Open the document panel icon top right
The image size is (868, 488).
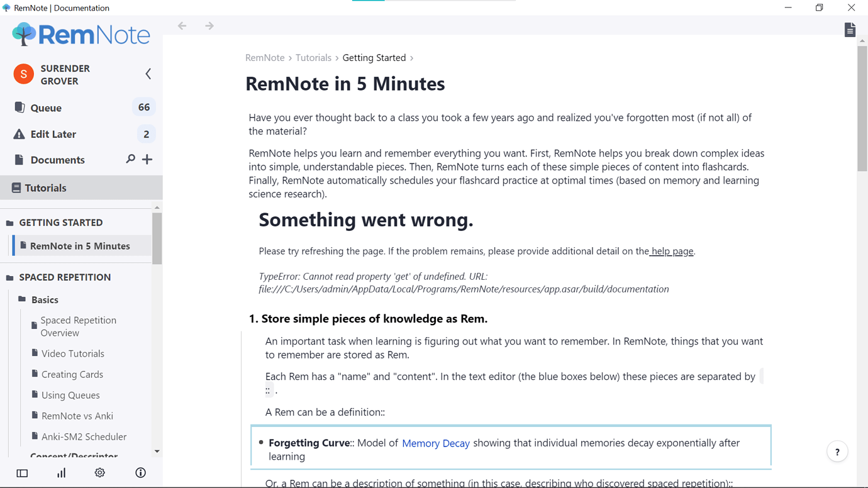[850, 30]
